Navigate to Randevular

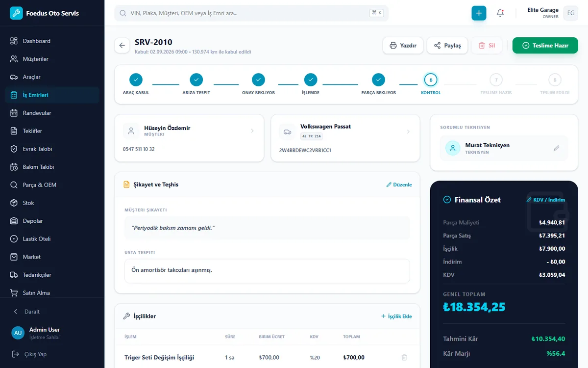click(52, 113)
